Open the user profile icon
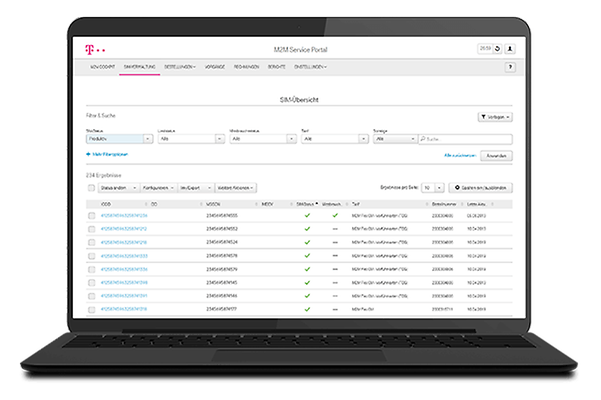This screenshot has height=400, width=601. coord(509,47)
